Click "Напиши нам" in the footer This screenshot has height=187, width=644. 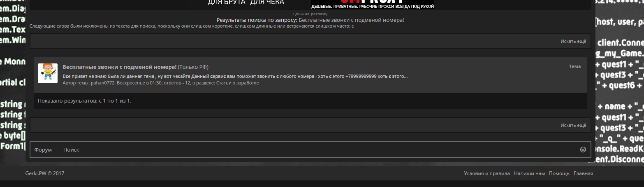pos(529,173)
